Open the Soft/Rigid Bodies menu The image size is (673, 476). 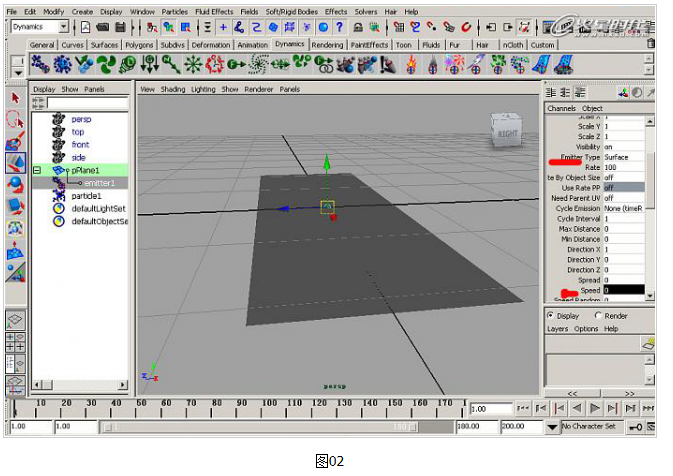(x=291, y=12)
